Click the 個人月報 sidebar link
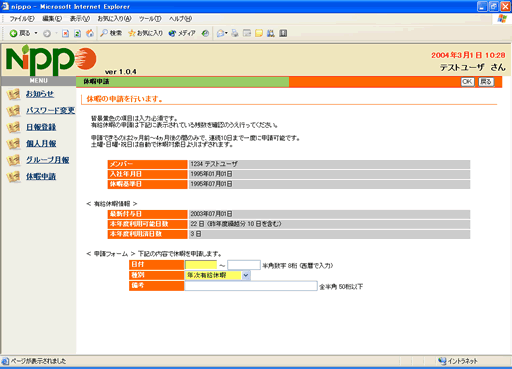Viewport: 512px width, 369px height. click(41, 143)
